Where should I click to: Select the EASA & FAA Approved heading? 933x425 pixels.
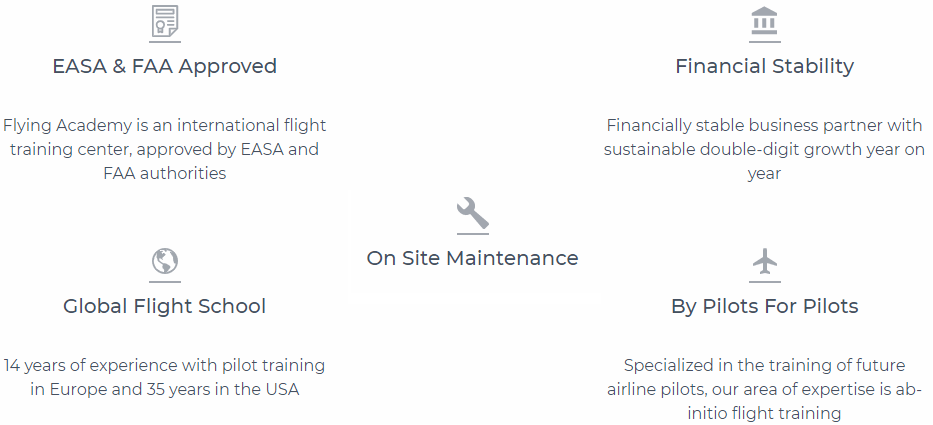click(164, 66)
